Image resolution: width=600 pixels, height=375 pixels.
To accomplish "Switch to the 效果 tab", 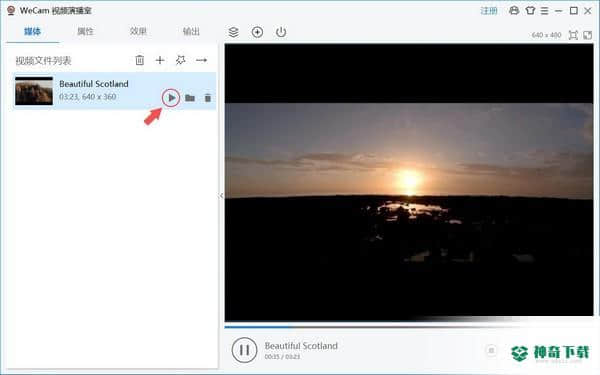I will (x=138, y=31).
